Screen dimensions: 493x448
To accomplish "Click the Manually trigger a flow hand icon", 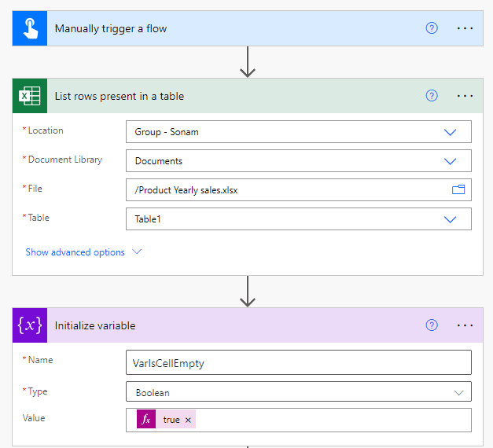I will click(30, 28).
